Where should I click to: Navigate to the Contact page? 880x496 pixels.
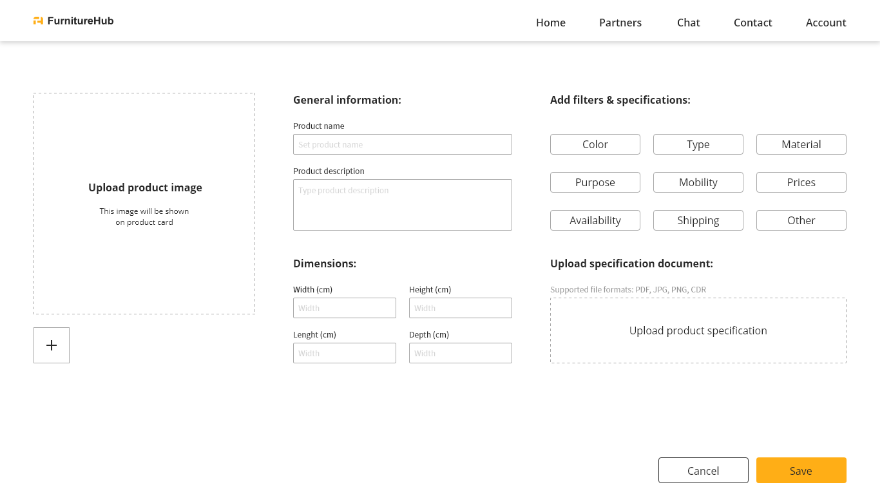[x=752, y=22]
